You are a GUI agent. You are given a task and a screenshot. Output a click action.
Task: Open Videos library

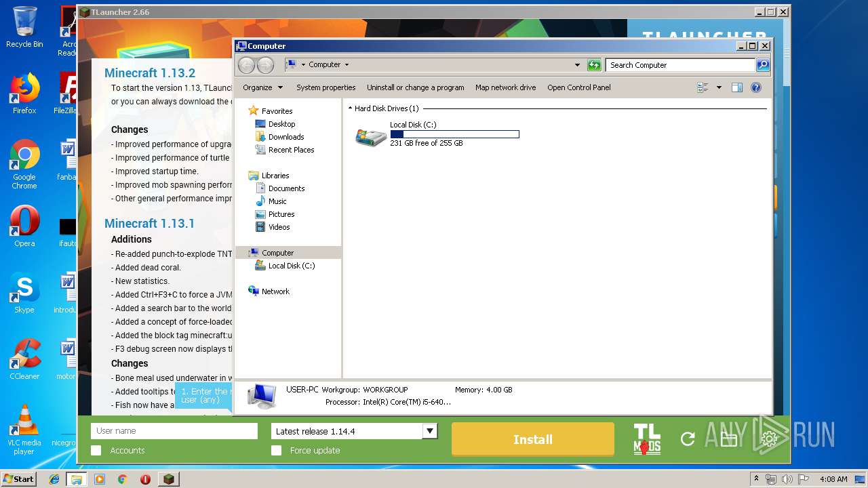(x=279, y=227)
